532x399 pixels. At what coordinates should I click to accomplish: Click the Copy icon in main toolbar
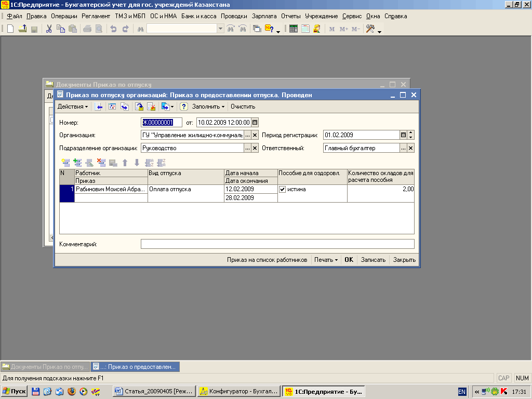(61, 29)
